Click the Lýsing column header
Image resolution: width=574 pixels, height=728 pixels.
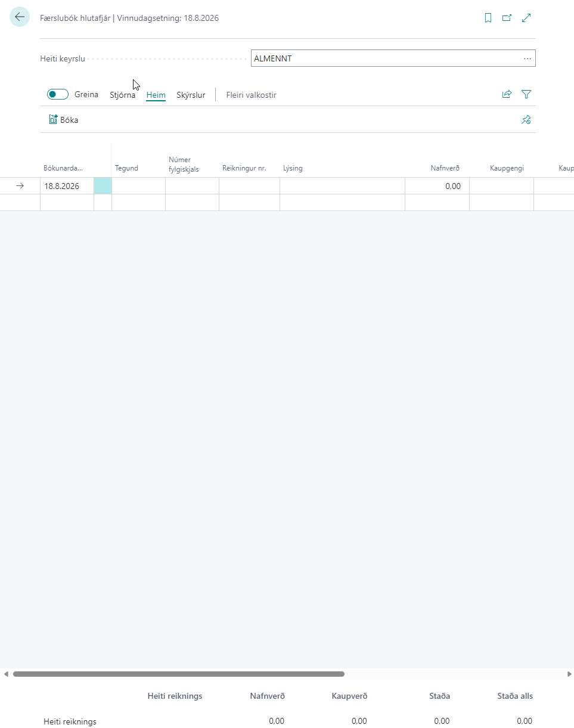click(293, 168)
